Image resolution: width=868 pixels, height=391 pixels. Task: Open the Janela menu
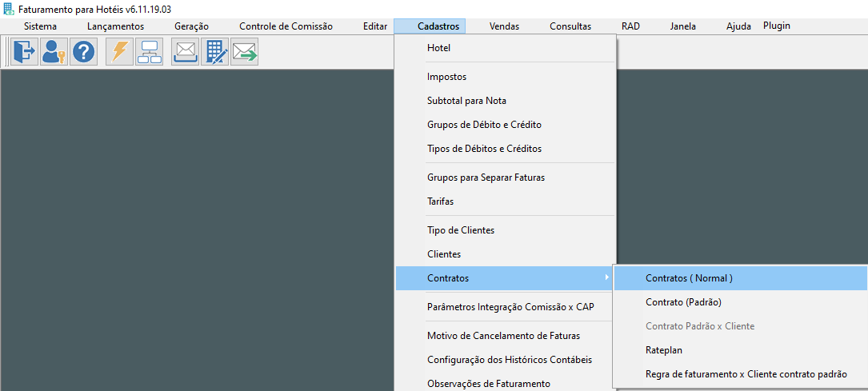point(683,26)
